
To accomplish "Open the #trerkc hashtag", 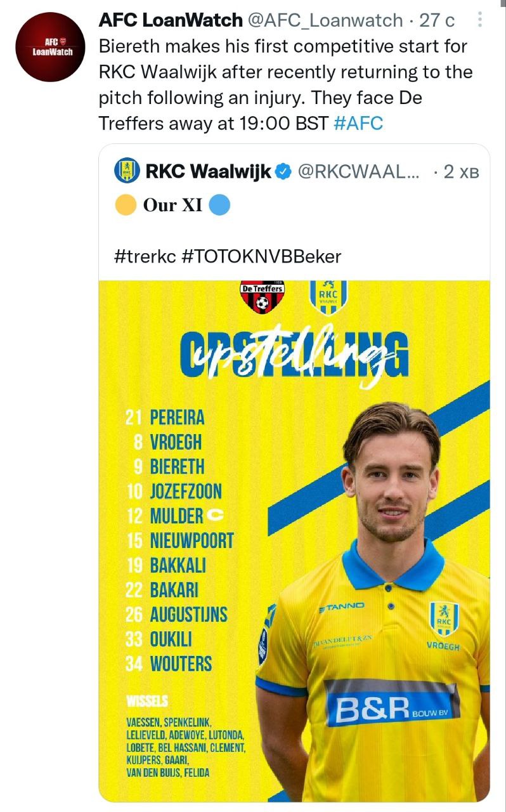I will [x=145, y=256].
